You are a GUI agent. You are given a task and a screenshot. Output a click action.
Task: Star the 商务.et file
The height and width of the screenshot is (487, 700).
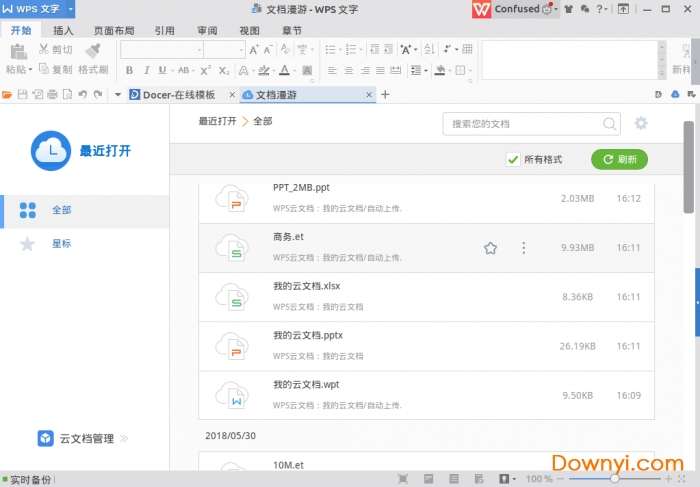490,248
